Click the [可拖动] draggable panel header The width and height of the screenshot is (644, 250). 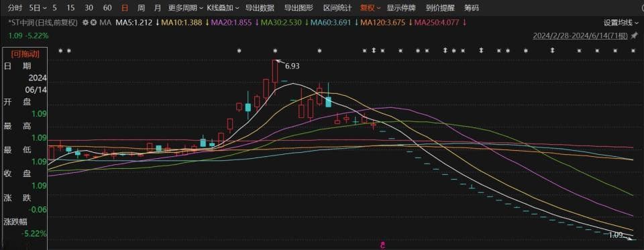pos(24,54)
